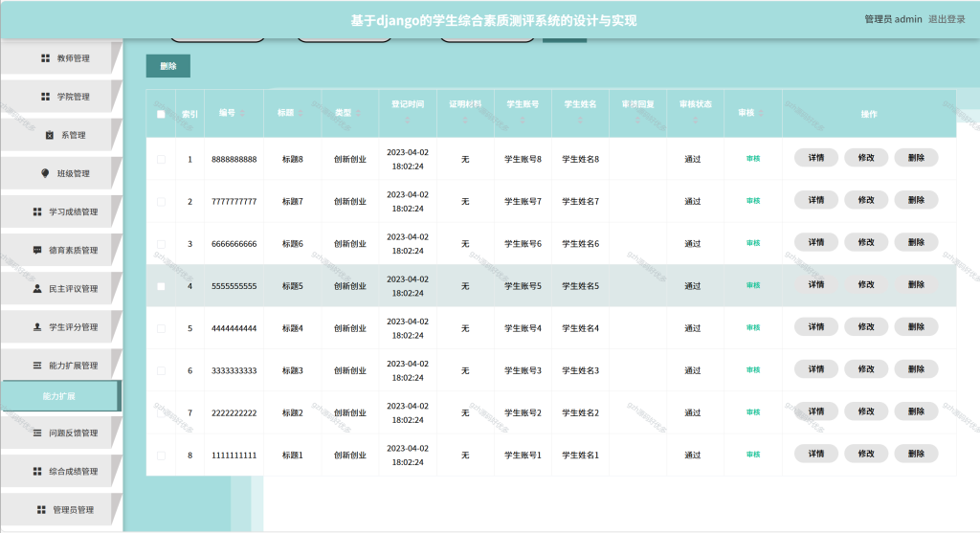
Task: Click the grid icon beside 综合成绩管理
Action: [37, 471]
